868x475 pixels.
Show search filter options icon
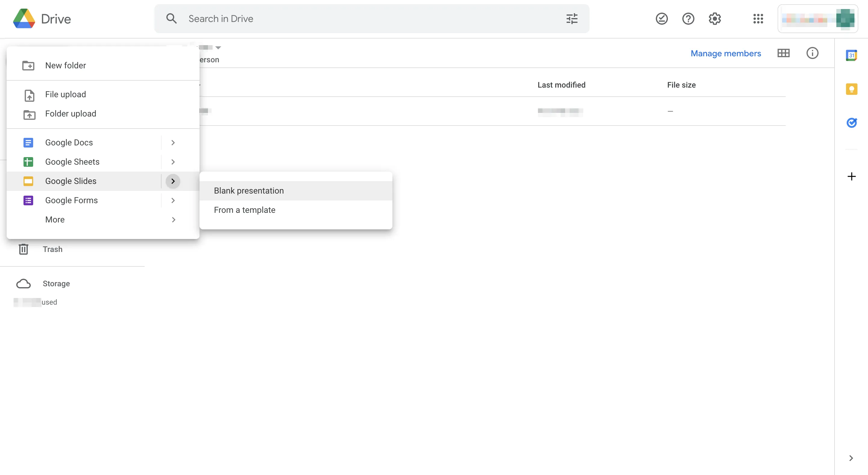[572, 19]
